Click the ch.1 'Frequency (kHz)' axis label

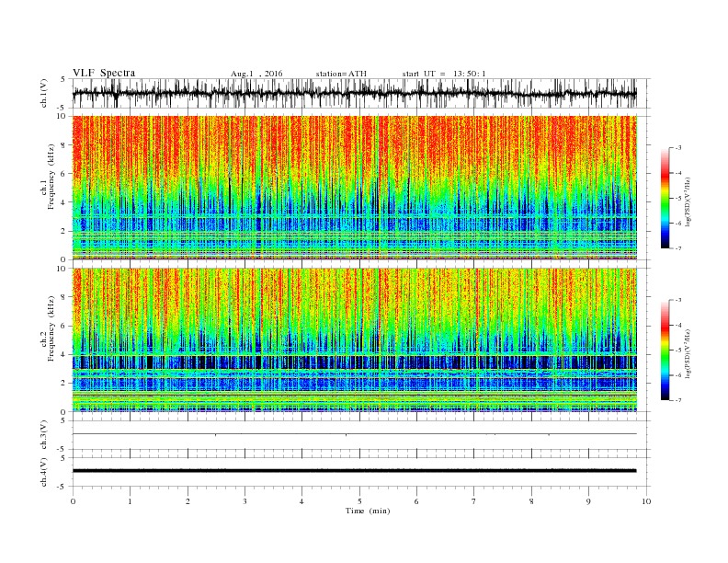coord(51,177)
